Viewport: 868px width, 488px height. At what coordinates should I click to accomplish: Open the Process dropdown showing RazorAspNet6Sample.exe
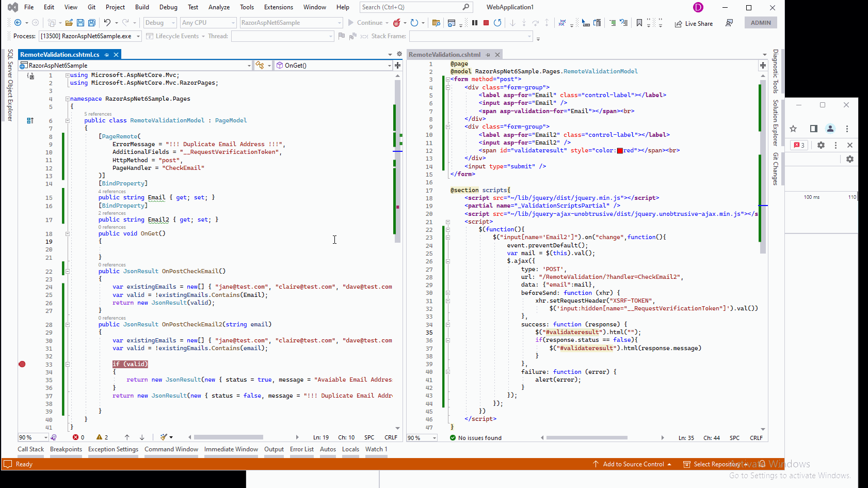pos(91,36)
